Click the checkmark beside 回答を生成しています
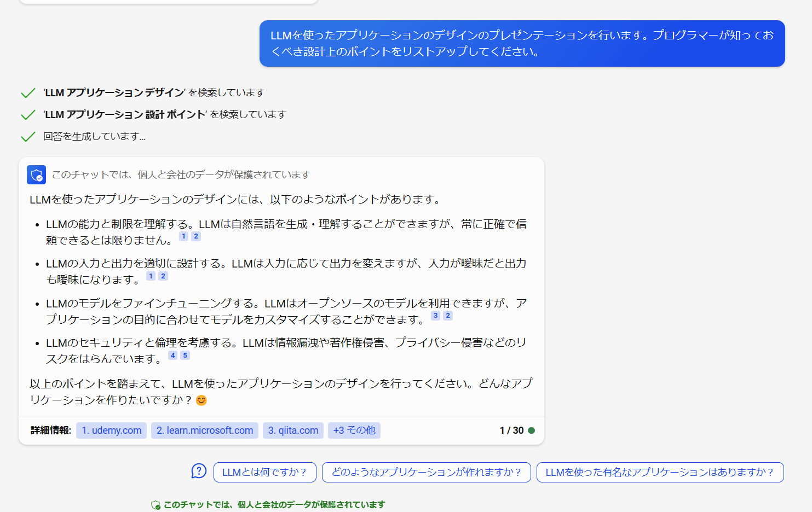 (28, 137)
